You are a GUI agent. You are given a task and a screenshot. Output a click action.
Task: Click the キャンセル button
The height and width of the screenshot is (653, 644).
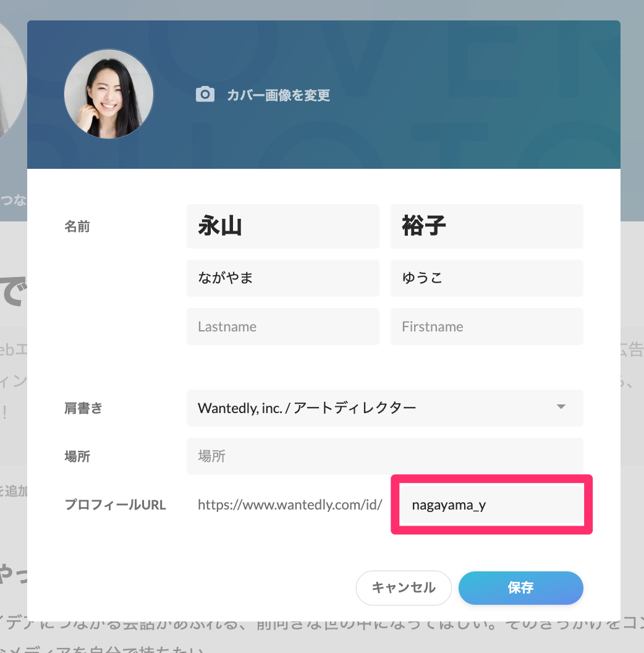pyautogui.click(x=404, y=587)
